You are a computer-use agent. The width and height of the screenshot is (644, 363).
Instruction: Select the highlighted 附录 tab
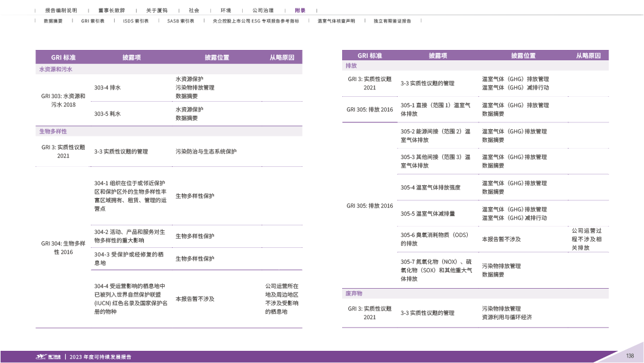coord(300,10)
